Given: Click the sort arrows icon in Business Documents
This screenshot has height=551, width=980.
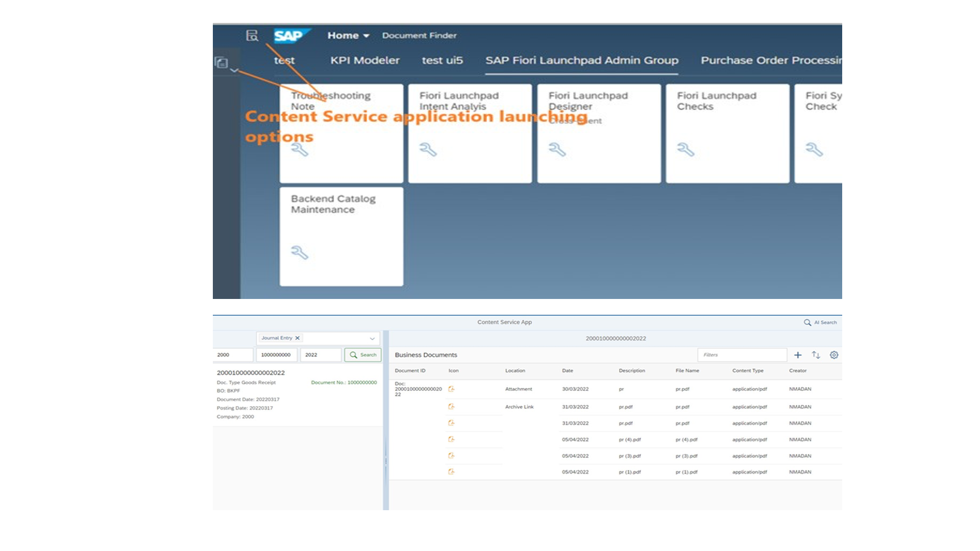Looking at the screenshot, I should (816, 355).
